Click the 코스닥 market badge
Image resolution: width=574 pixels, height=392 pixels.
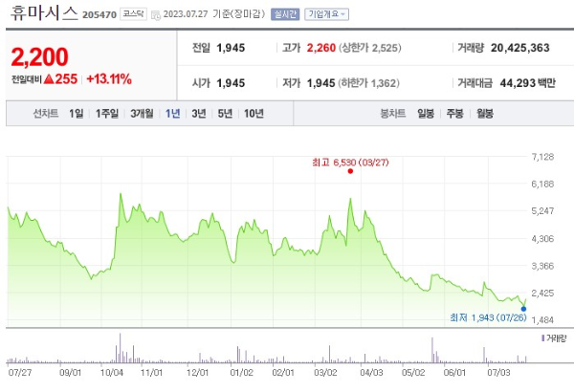click(x=133, y=14)
